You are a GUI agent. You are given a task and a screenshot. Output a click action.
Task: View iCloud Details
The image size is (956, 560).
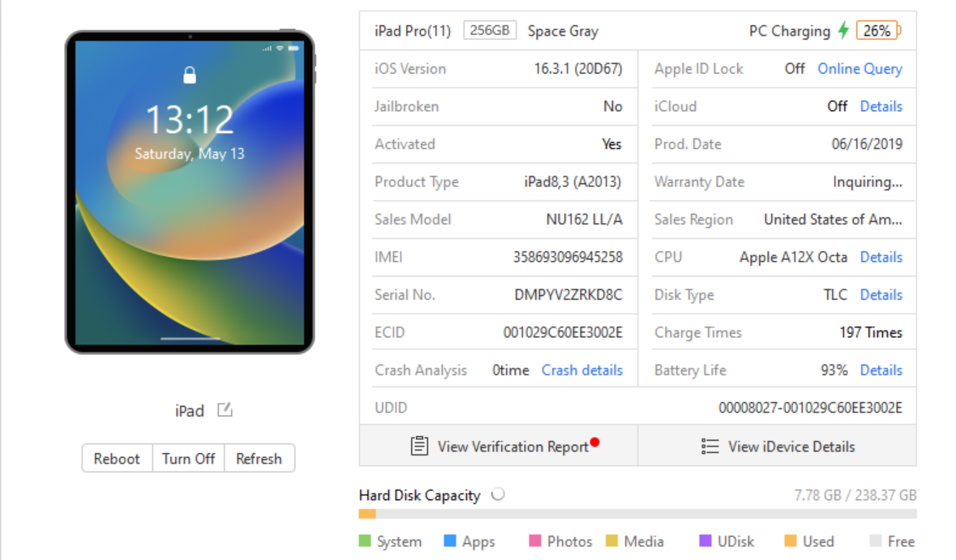pyautogui.click(x=881, y=106)
